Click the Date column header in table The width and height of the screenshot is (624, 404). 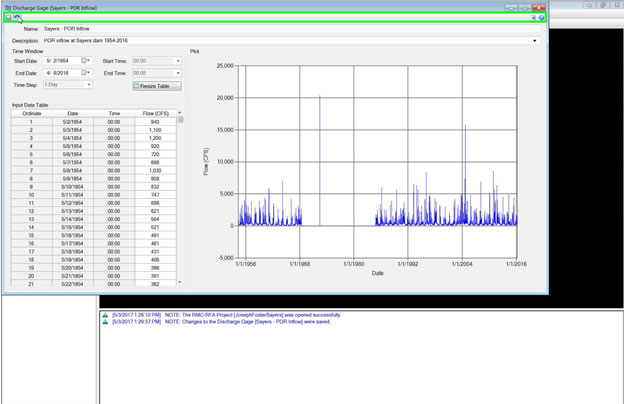[x=73, y=113]
